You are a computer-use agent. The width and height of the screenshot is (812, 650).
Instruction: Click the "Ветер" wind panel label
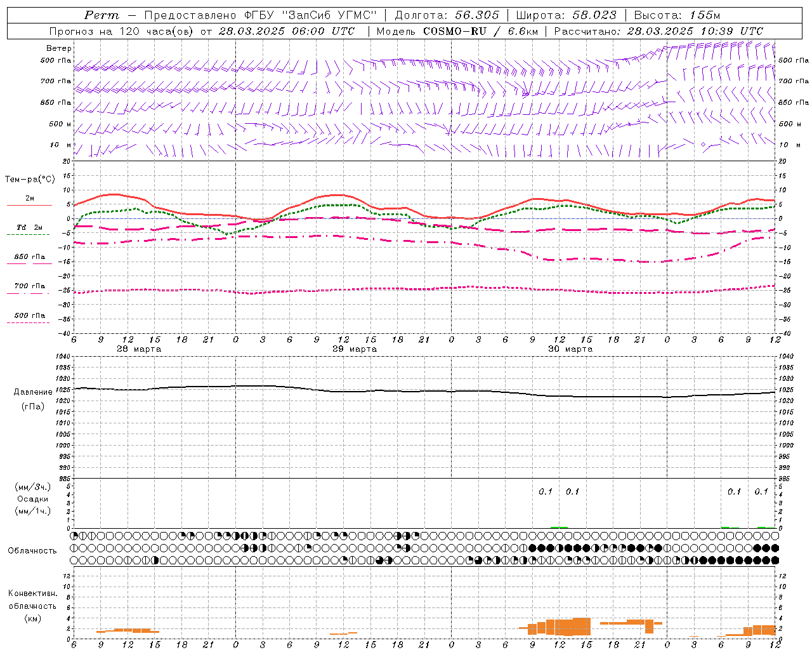59,48
